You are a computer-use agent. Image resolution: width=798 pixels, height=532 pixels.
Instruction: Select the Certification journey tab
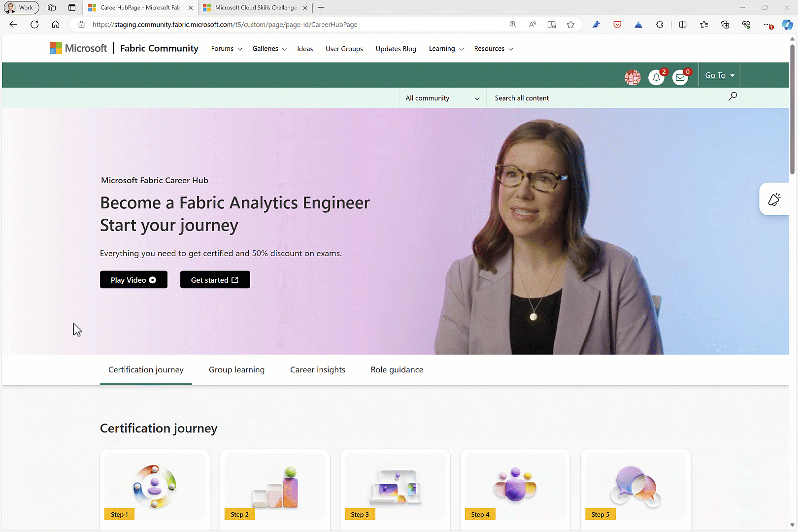pyautogui.click(x=146, y=370)
